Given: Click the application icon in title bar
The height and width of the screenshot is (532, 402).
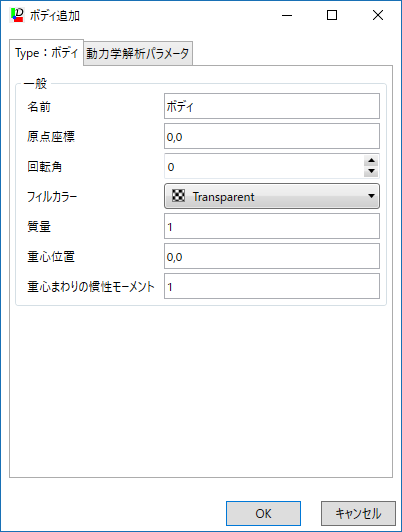Looking at the screenshot, I should (x=17, y=15).
